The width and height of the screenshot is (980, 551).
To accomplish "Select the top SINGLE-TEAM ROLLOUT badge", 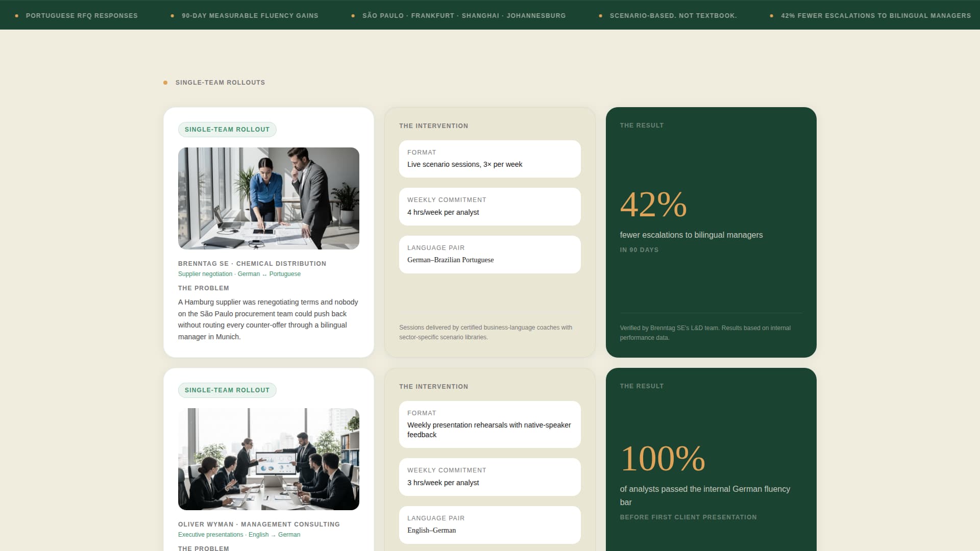I will point(227,130).
